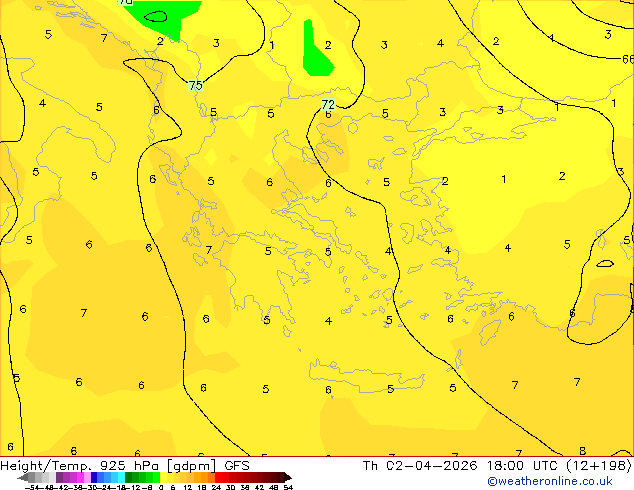Click the orange swatch above 18

205,477
